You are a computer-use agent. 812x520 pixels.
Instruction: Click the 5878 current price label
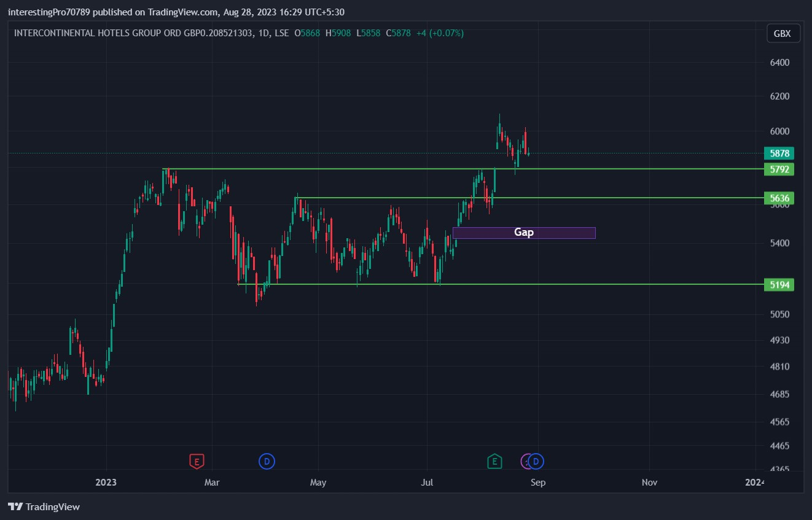779,153
